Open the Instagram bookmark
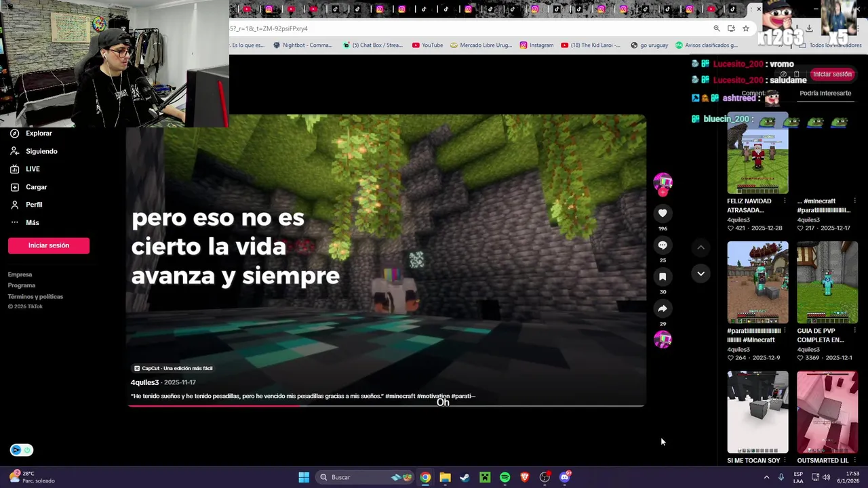Viewport: 868px width, 488px height. (536, 45)
